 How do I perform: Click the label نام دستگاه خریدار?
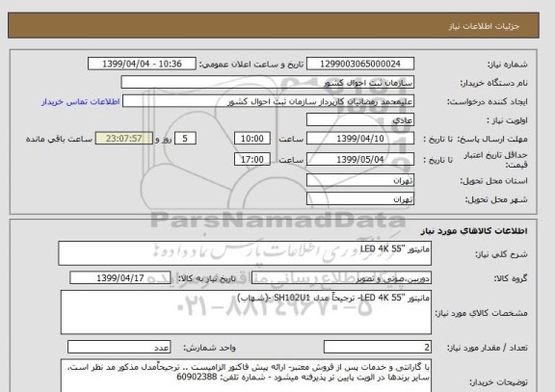[x=493, y=83]
